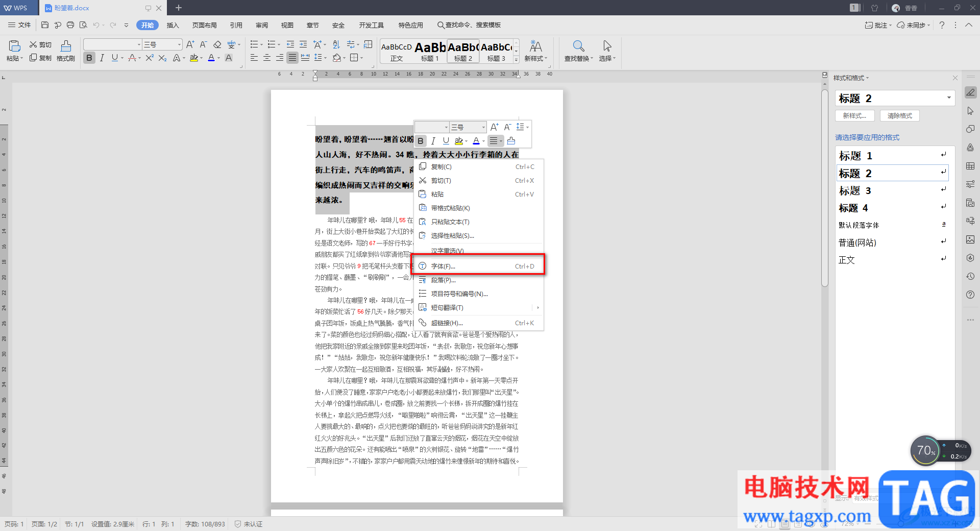
Task: Click the increase indent icon
Action: [x=303, y=44]
